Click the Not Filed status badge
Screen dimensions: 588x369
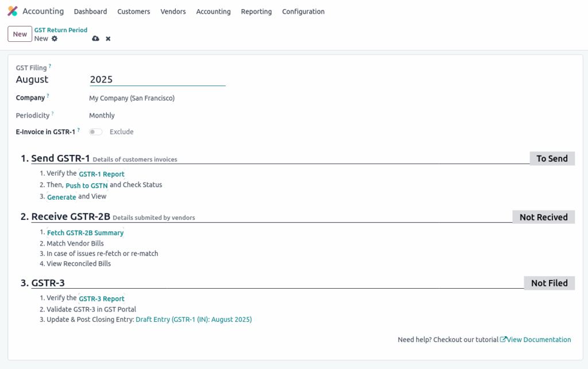point(549,283)
